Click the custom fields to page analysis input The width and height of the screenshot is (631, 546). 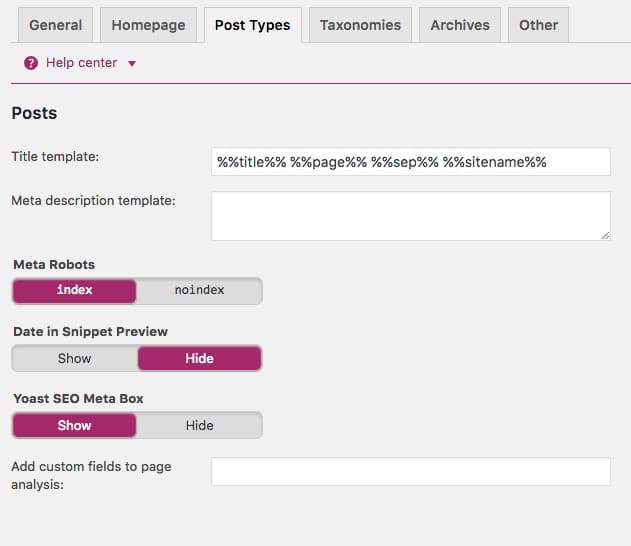click(410, 472)
